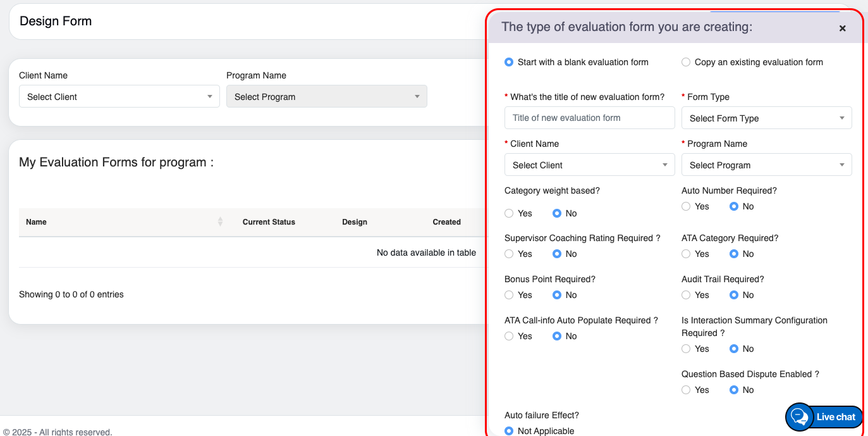Click the evaluation form title input field
Image resolution: width=868 pixels, height=436 pixels.
(589, 118)
